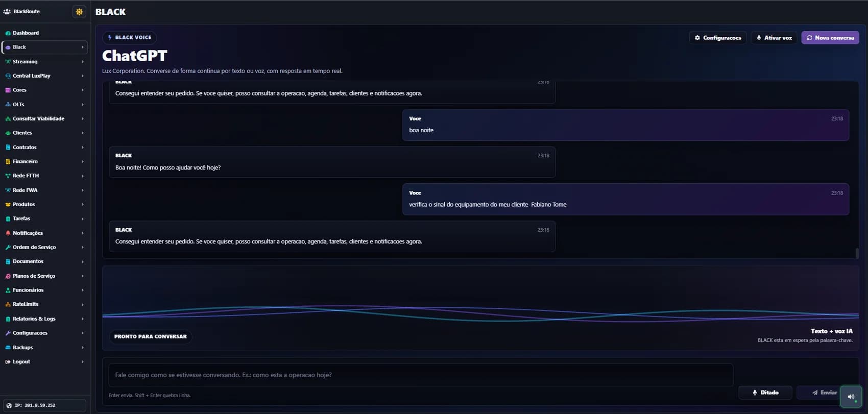The width and height of the screenshot is (868, 414).
Task: Expand the Clientes submenu chevron
Action: pyautogui.click(x=82, y=133)
